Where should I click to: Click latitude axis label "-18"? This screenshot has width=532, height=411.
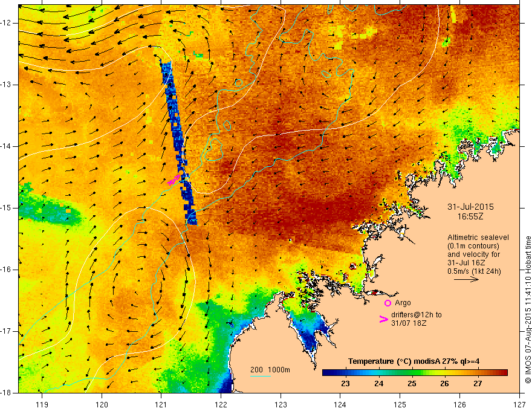(x=7, y=393)
